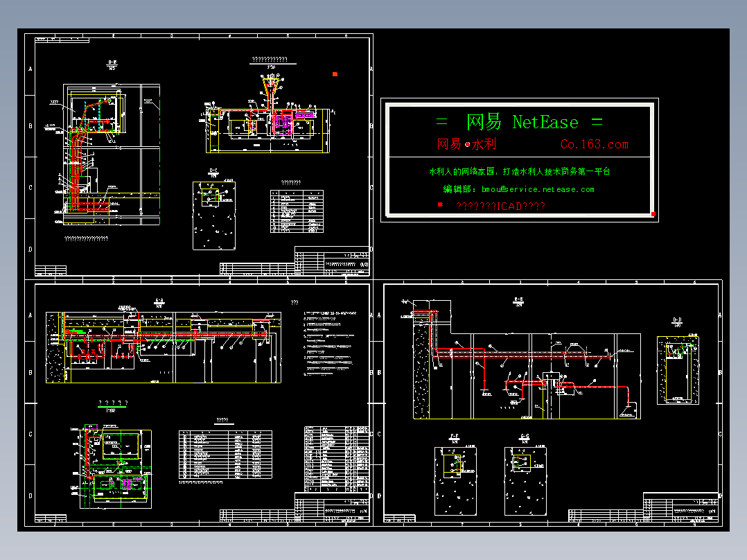
Task: Click the small table on the top sheet
Action: coord(297,211)
